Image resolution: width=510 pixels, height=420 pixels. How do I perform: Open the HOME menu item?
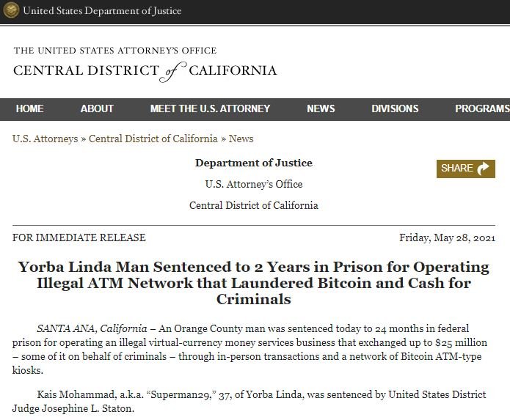point(29,108)
